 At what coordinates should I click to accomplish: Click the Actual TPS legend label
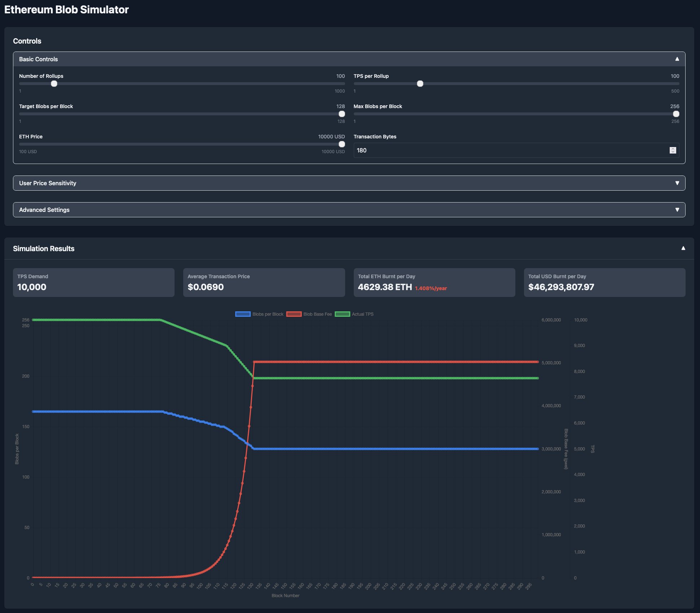pyautogui.click(x=362, y=314)
